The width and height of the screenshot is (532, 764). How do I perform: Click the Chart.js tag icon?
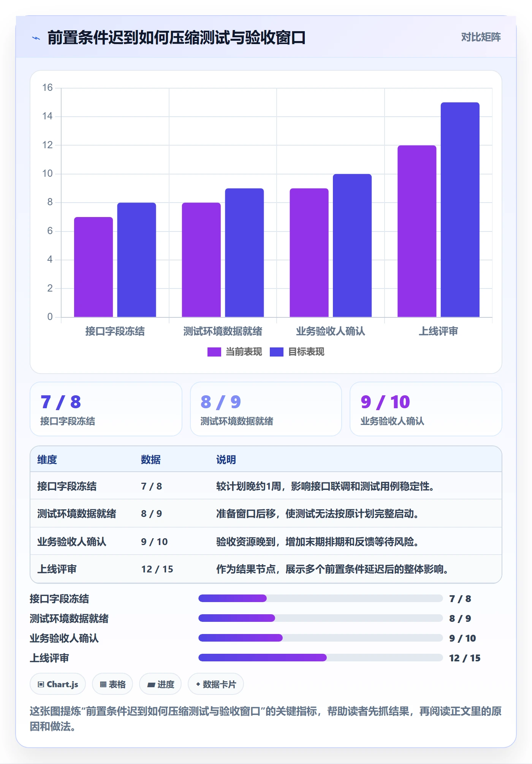(x=41, y=685)
